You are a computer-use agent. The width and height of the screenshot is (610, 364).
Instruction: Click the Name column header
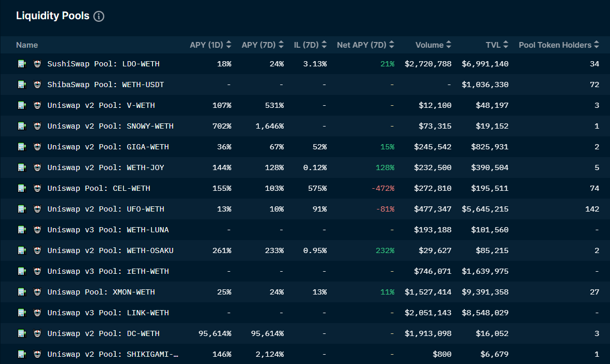[27, 45]
